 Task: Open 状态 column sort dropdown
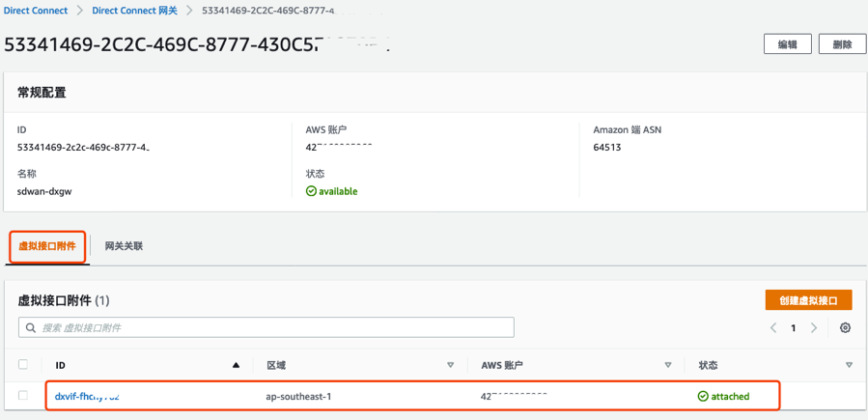click(849, 365)
